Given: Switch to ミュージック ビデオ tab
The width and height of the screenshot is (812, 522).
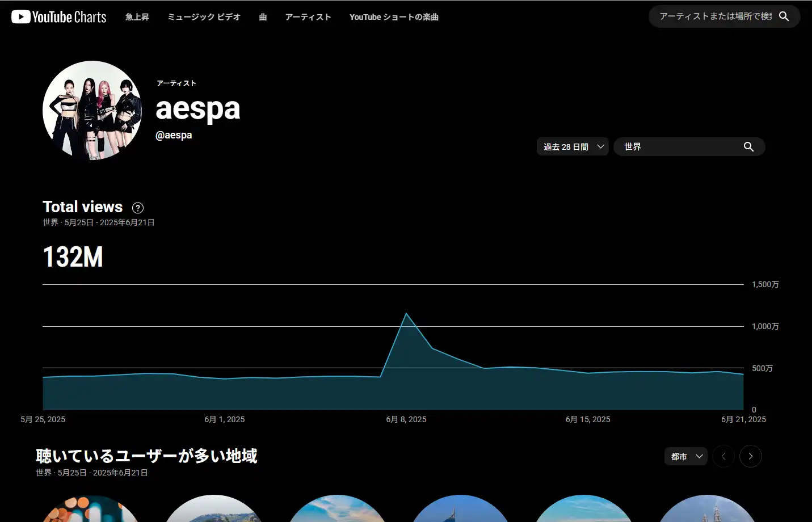Looking at the screenshot, I should [x=204, y=17].
